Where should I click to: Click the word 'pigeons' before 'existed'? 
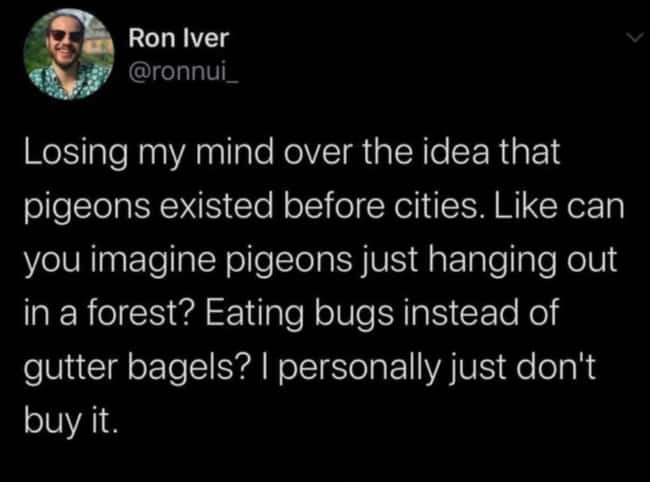pos(87,208)
